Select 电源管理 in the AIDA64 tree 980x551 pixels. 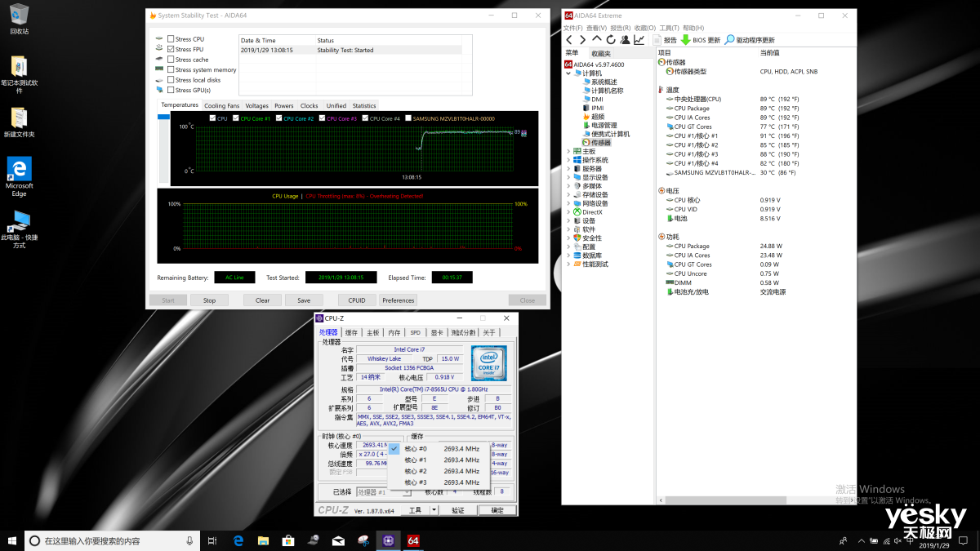[x=599, y=126]
